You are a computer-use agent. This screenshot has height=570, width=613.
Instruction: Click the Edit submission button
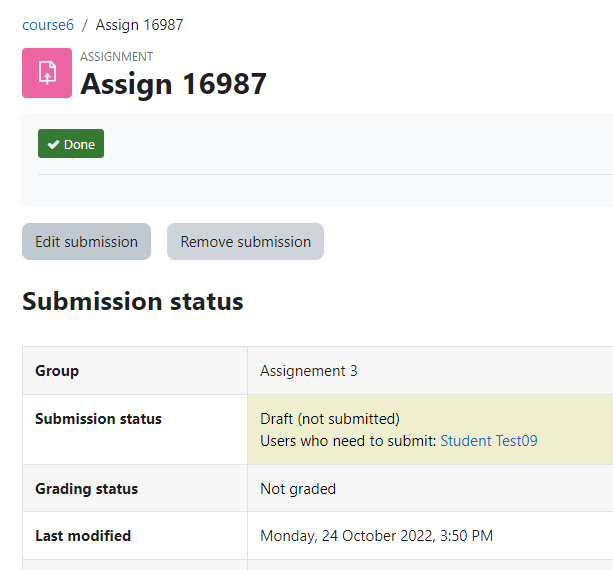[x=86, y=242]
